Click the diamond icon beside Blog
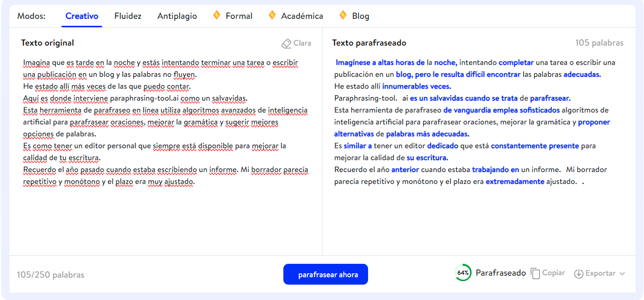The image size is (644, 300). 343,15
